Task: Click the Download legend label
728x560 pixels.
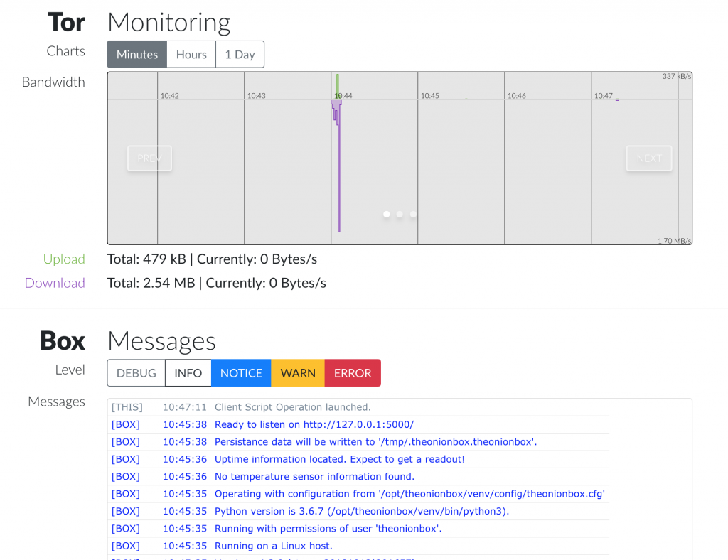Action: (x=55, y=283)
